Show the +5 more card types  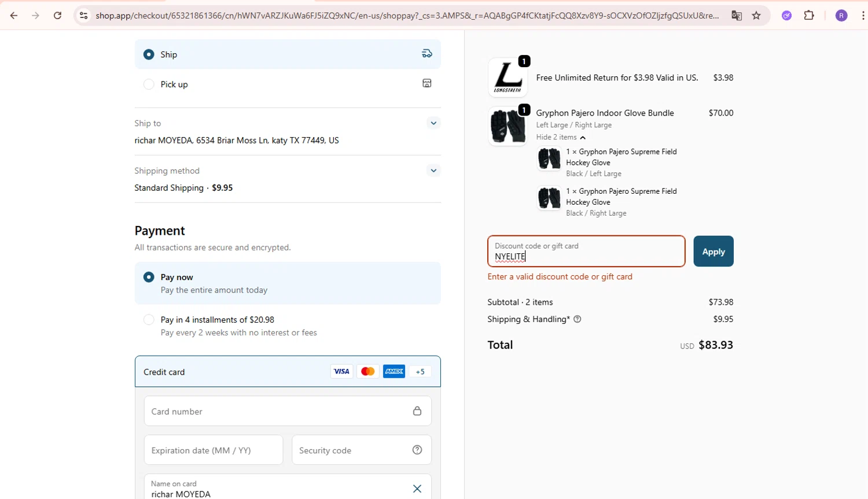click(420, 372)
